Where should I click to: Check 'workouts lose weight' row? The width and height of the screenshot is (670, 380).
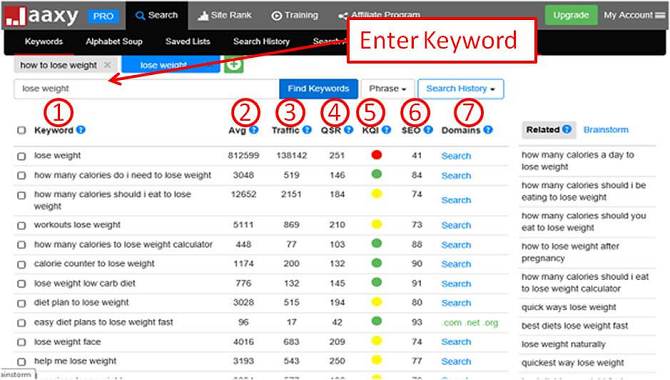tap(21, 226)
